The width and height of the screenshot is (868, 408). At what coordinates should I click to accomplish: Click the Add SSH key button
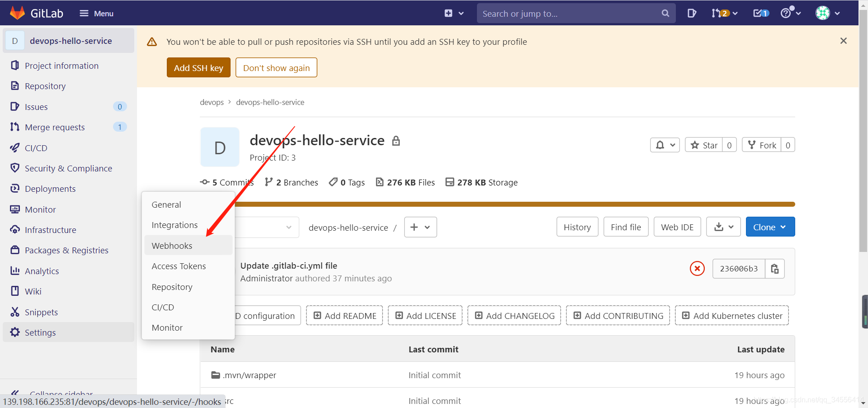(x=198, y=67)
